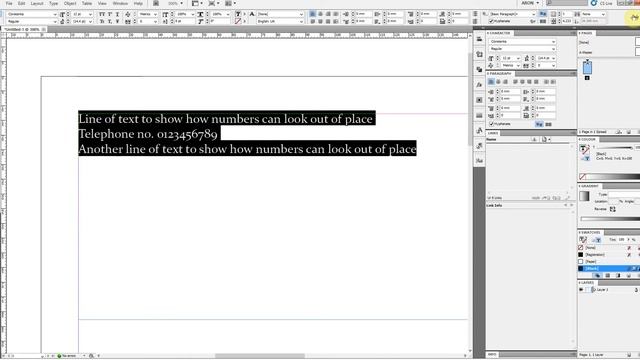Open the Effects panel from the fx dock icon
Image resolution: width=640 pixels, height=360 pixels.
point(479,84)
